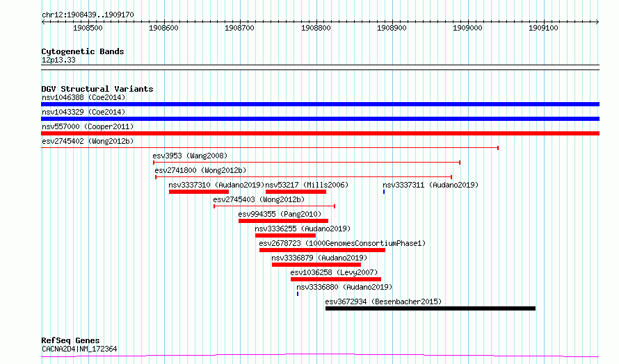Click the DGV Structural Variants track heading

pyautogui.click(x=97, y=89)
